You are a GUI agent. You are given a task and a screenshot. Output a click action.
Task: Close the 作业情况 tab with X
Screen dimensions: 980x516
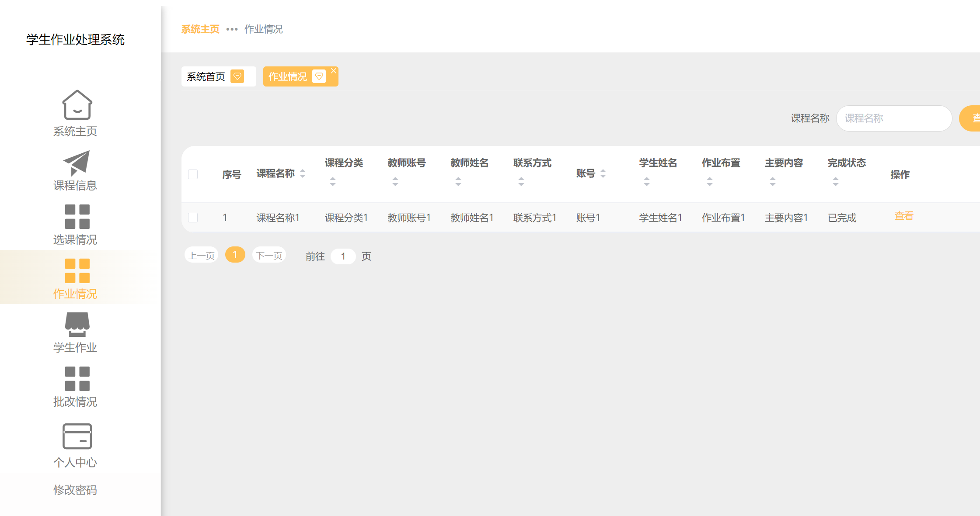(334, 71)
